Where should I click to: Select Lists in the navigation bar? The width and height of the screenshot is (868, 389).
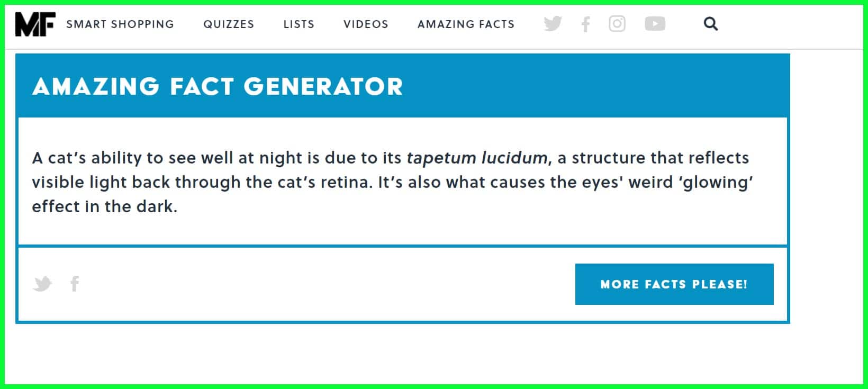[299, 24]
